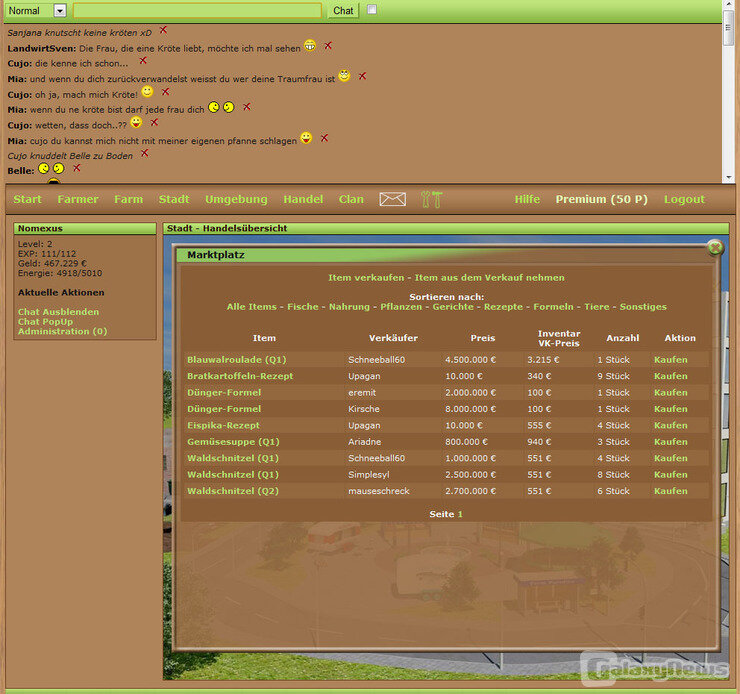This screenshot has width=740, height=694.
Task: Delete Belle's smiley message with the red X
Action: click(77, 168)
